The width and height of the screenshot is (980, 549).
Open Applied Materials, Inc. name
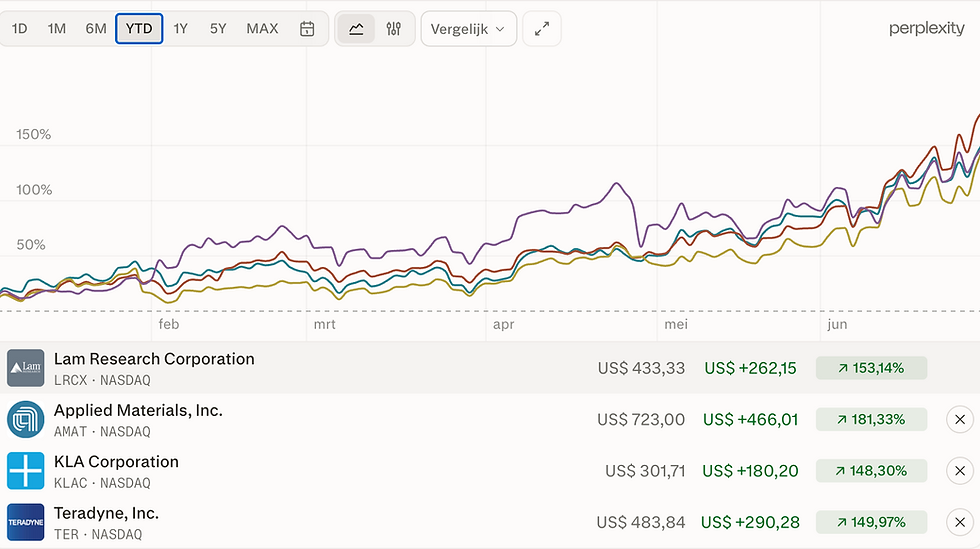pyautogui.click(x=138, y=410)
